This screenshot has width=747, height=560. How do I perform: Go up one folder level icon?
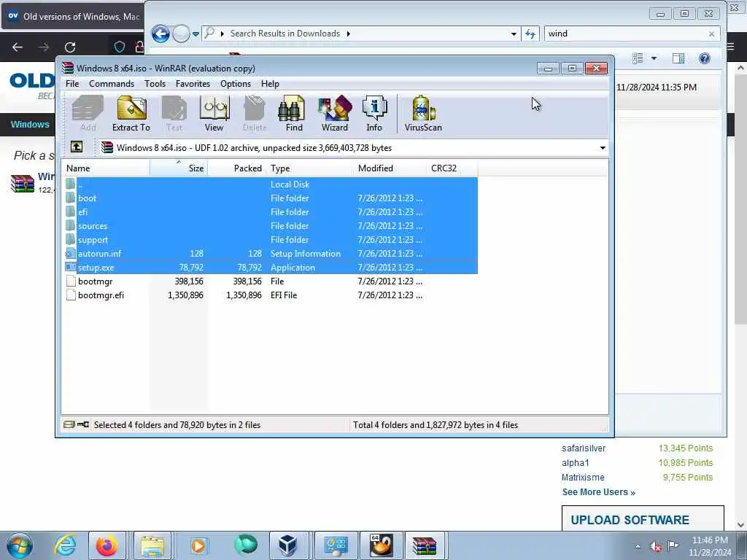coord(76,147)
